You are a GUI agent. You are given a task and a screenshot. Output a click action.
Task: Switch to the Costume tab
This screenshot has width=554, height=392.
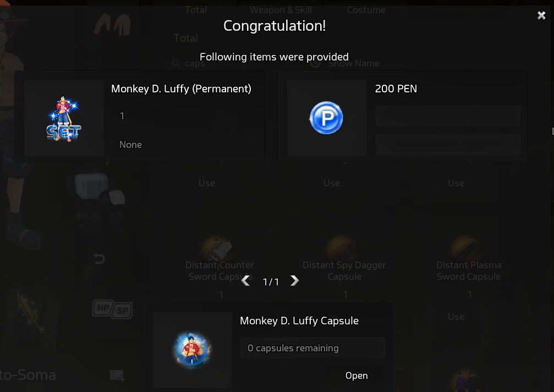366,10
